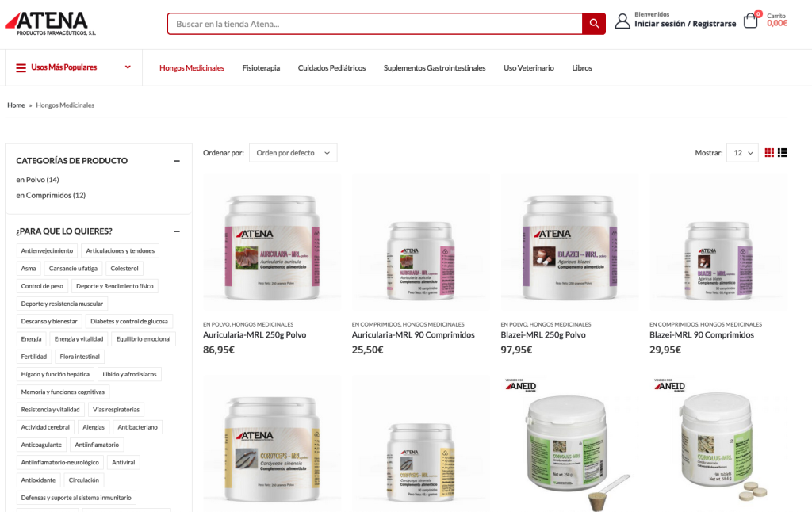This screenshot has height=512, width=812.
Task: Open the shopping cart bag icon
Action: click(x=750, y=21)
